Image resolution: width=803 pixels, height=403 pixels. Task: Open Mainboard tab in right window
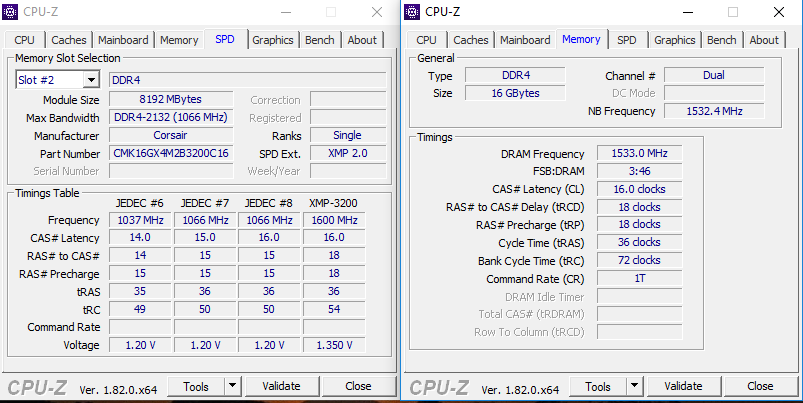click(525, 40)
